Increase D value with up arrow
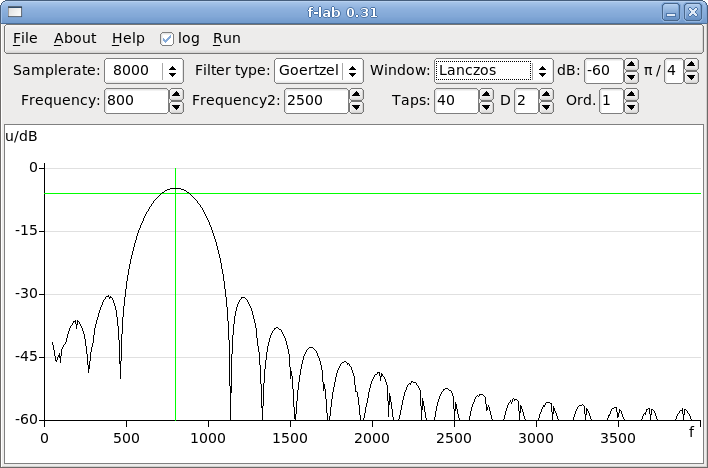The width and height of the screenshot is (708, 468). pos(546,94)
